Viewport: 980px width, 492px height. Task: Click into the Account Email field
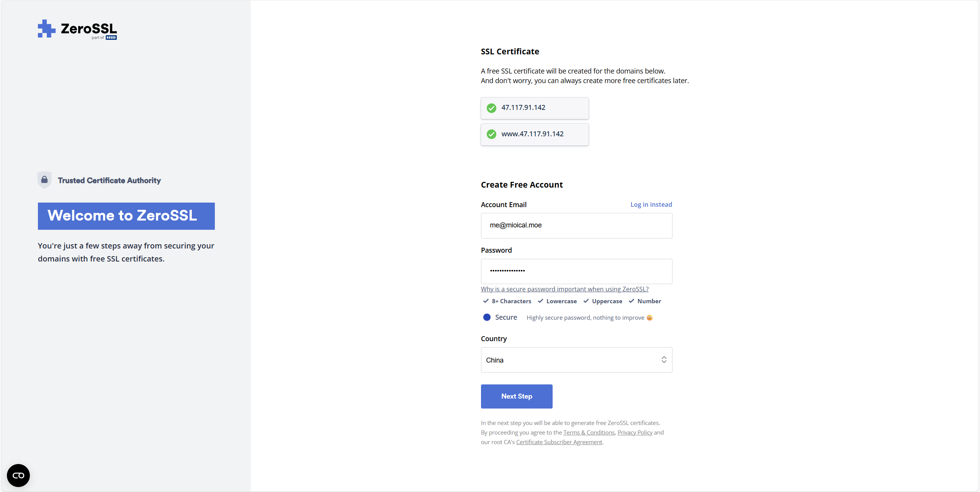(576, 226)
